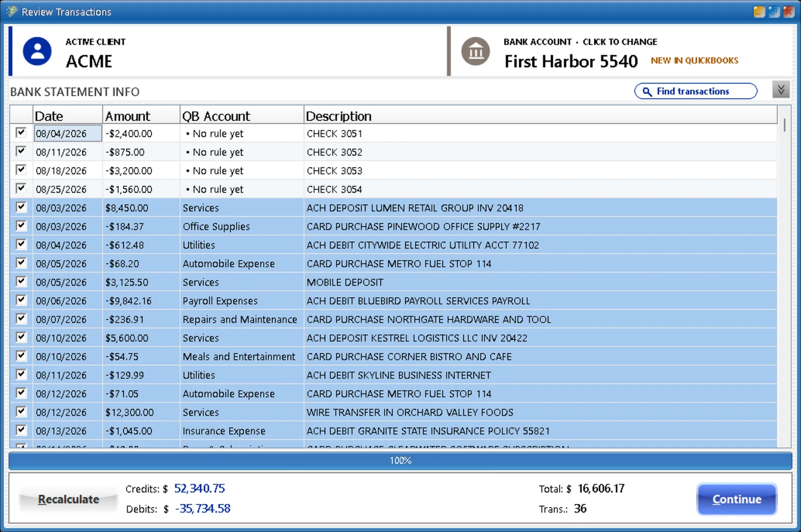Click the Debits total -35,734.58
801x532 pixels.
(x=203, y=508)
